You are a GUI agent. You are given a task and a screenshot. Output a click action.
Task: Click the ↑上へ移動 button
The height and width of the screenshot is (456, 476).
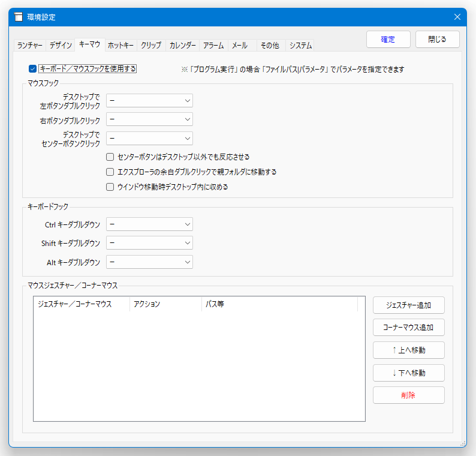409,350
